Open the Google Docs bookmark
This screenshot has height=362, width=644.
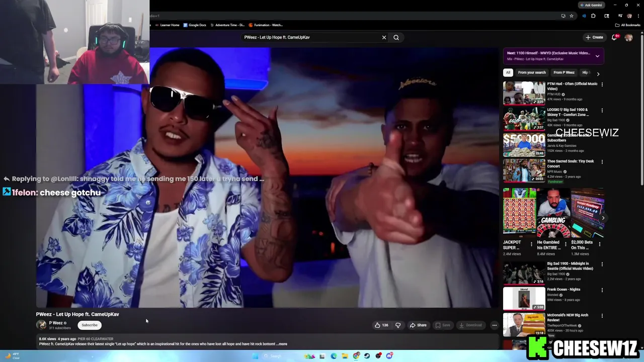(195, 25)
